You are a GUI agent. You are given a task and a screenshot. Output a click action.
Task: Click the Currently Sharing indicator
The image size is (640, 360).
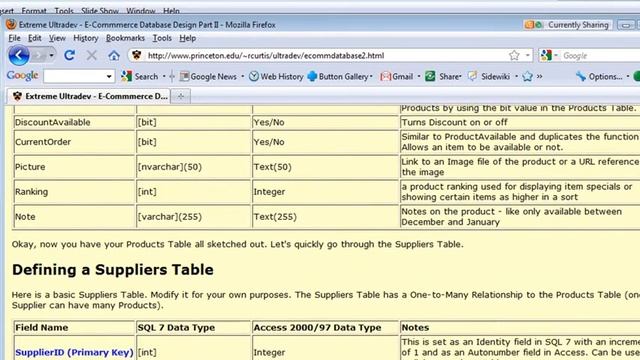pos(567,25)
